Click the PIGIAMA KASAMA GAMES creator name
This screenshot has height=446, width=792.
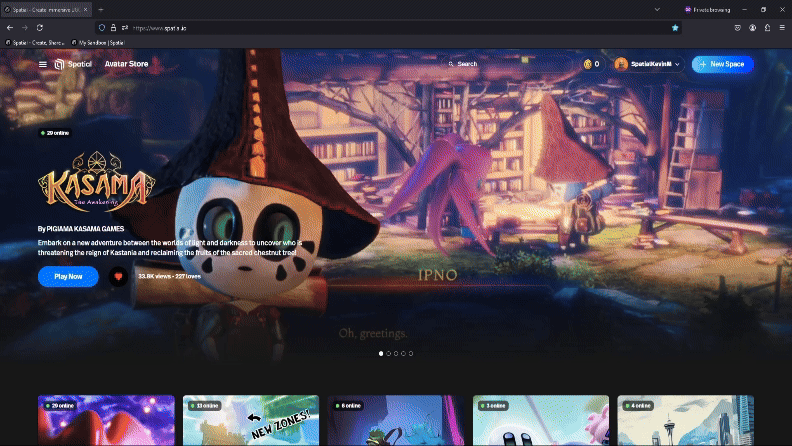point(85,229)
